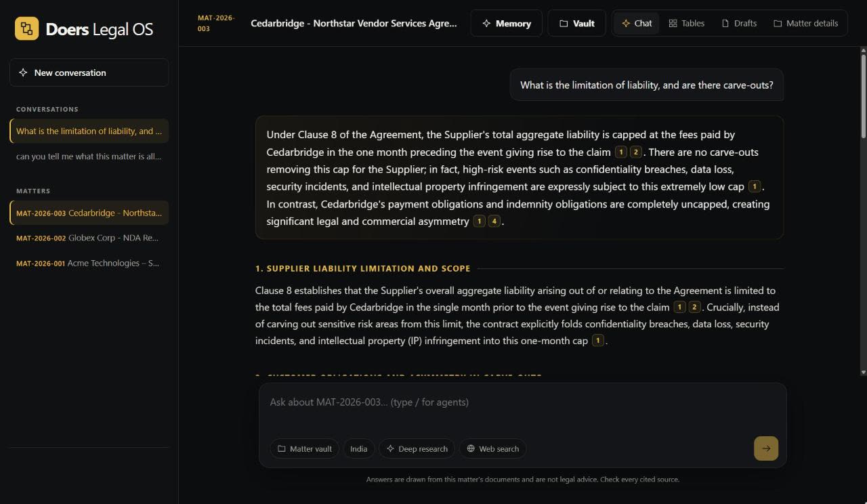
Task: Focus the Ask about MAT-2026-003 input field
Action: coord(522,408)
